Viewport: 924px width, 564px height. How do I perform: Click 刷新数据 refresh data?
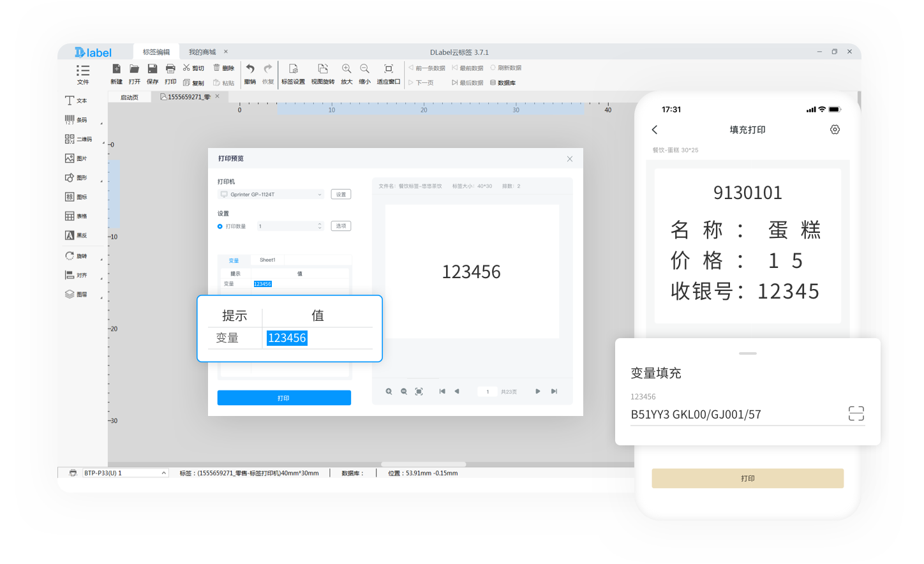pos(506,68)
